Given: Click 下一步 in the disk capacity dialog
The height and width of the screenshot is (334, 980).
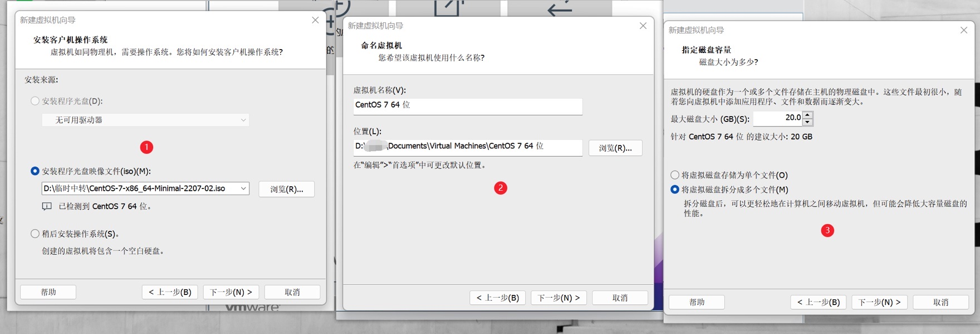Looking at the screenshot, I should [x=880, y=302].
